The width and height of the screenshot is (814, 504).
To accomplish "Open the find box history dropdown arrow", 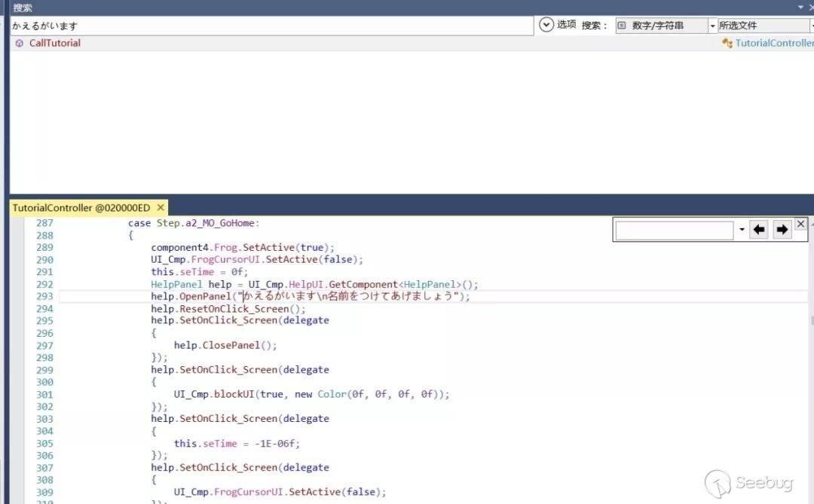I will [x=742, y=230].
